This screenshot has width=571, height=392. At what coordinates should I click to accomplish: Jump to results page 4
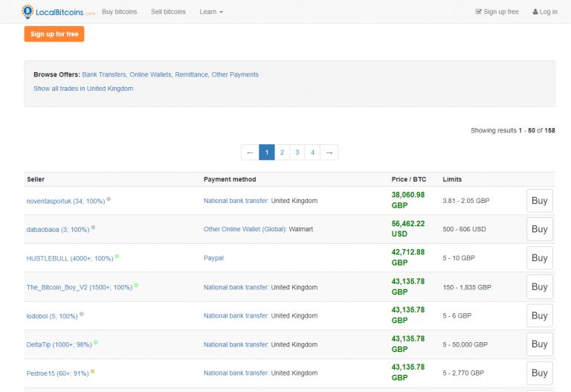click(x=313, y=152)
